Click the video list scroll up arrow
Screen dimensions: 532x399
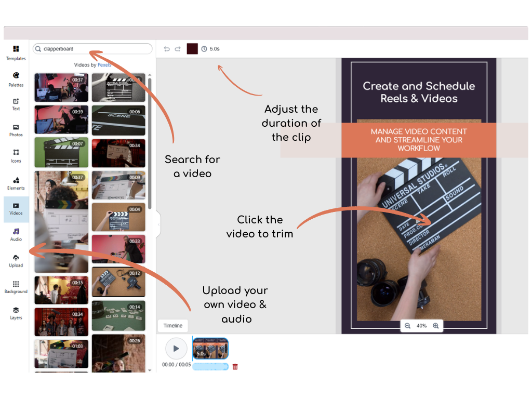(x=150, y=75)
